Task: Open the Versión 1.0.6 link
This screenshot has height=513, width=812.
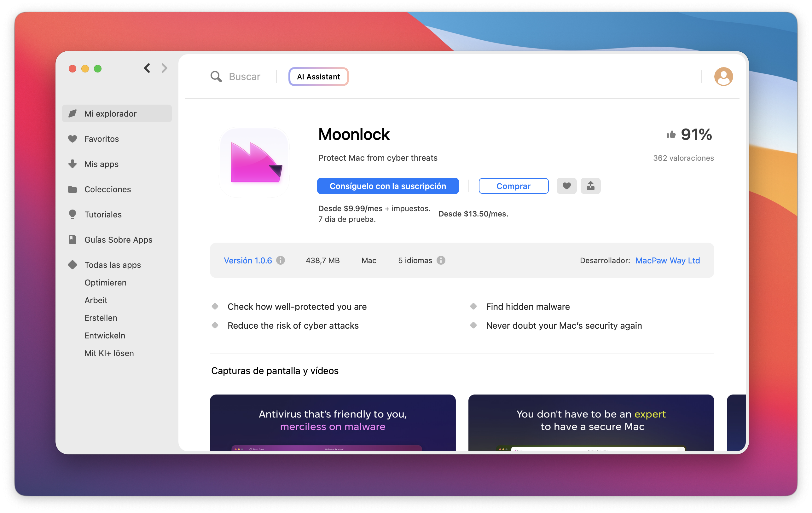Action: [x=248, y=261]
